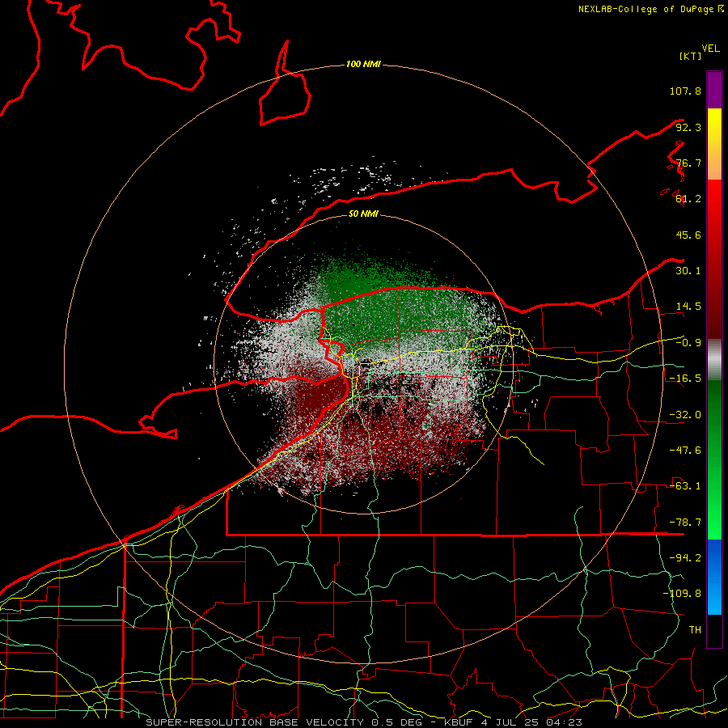Click the blue segment of velocity color bar
Image resolution: width=728 pixels, height=728 pixels.
pos(714,577)
